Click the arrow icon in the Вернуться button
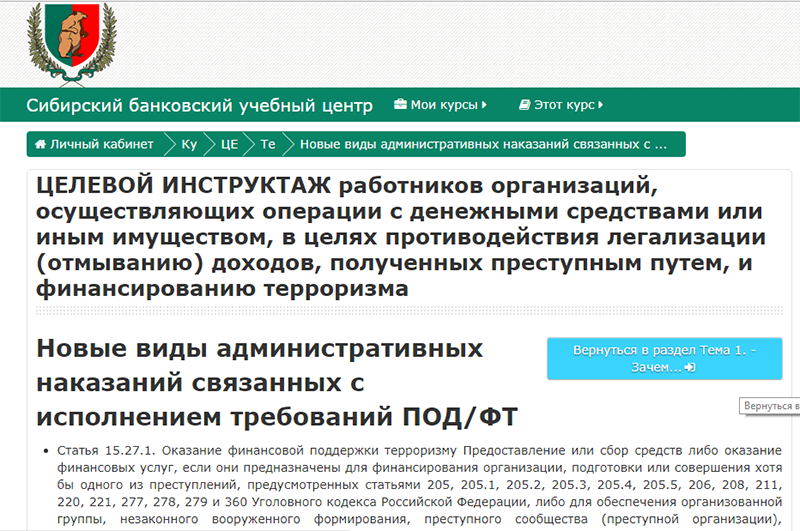800x531 pixels. click(x=690, y=367)
